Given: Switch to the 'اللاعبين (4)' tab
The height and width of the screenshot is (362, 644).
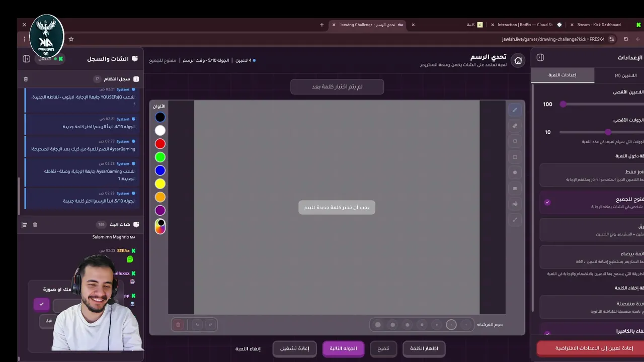Looking at the screenshot, I should 619,75.
